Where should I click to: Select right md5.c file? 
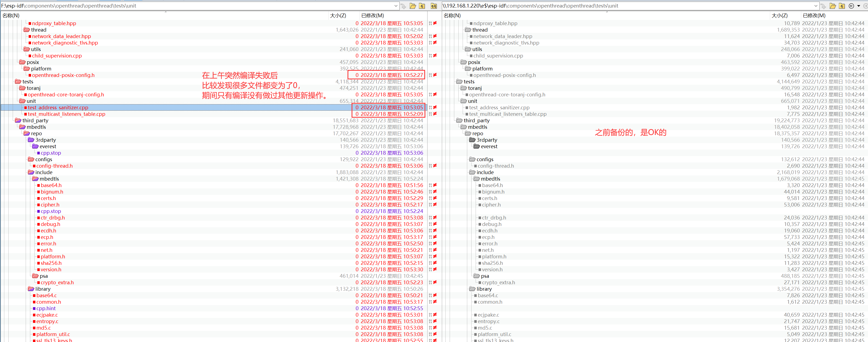pyautogui.click(x=485, y=327)
